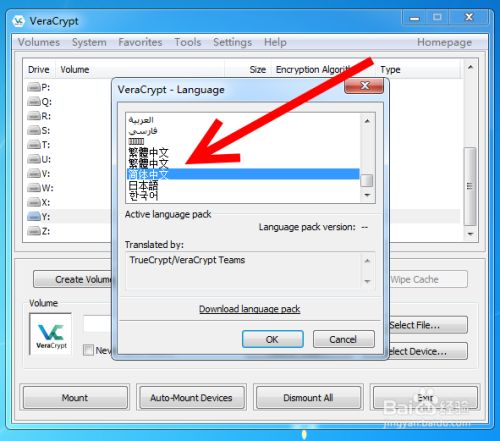The height and width of the screenshot is (441, 500).
Task: Open the Download language pack link
Action: pyautogui.click(x=249, y=309)
